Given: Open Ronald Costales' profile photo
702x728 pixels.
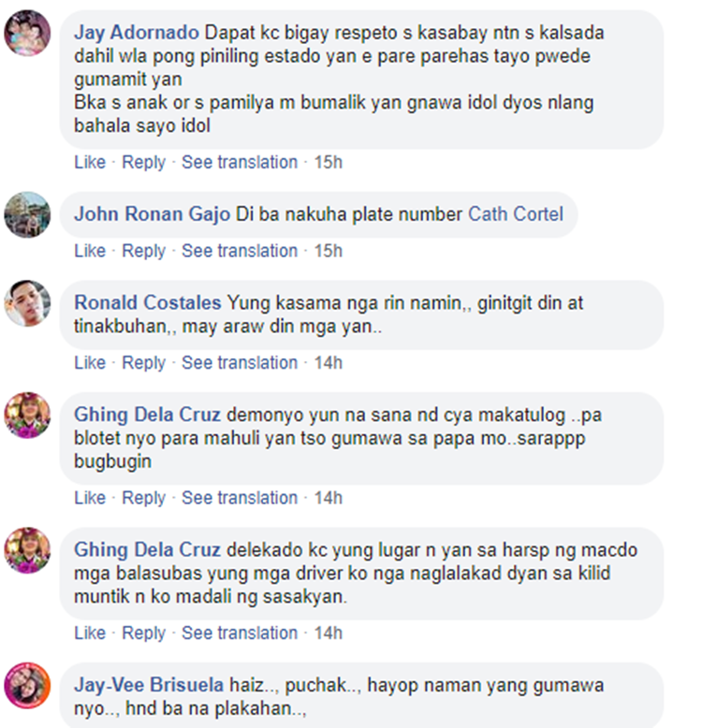Looking at the screenshot, I should point(27,303).
